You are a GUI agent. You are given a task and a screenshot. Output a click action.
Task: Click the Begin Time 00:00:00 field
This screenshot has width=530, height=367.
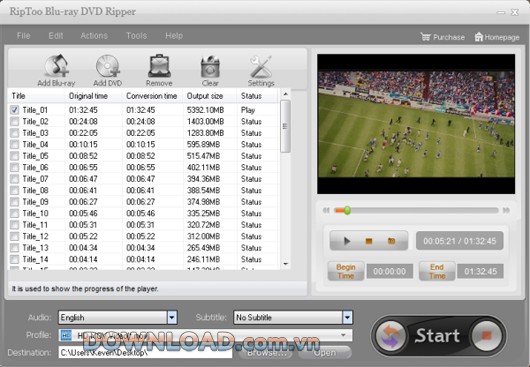(x=390, y=271)
